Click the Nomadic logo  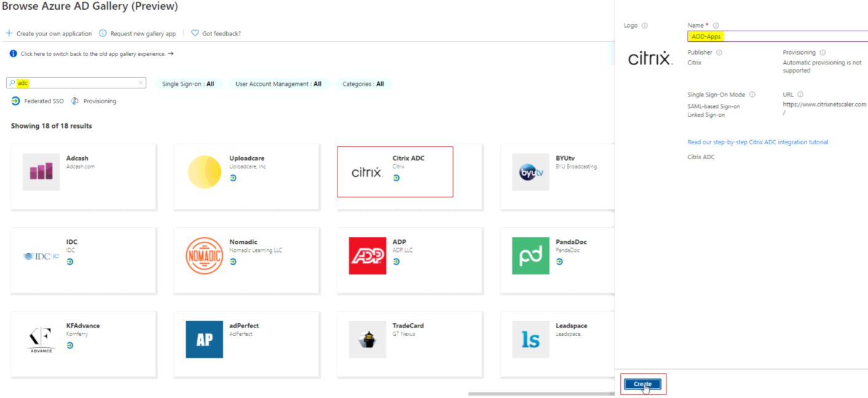(x=204, y=256)
